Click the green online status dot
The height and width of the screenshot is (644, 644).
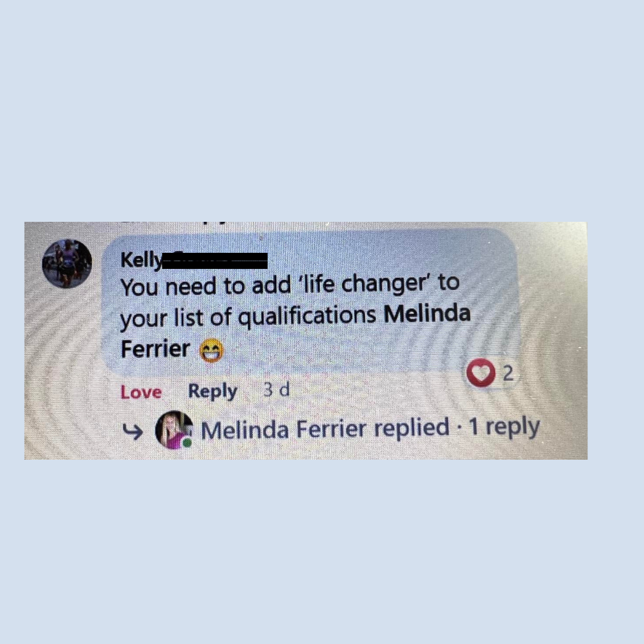pos(187,442)
